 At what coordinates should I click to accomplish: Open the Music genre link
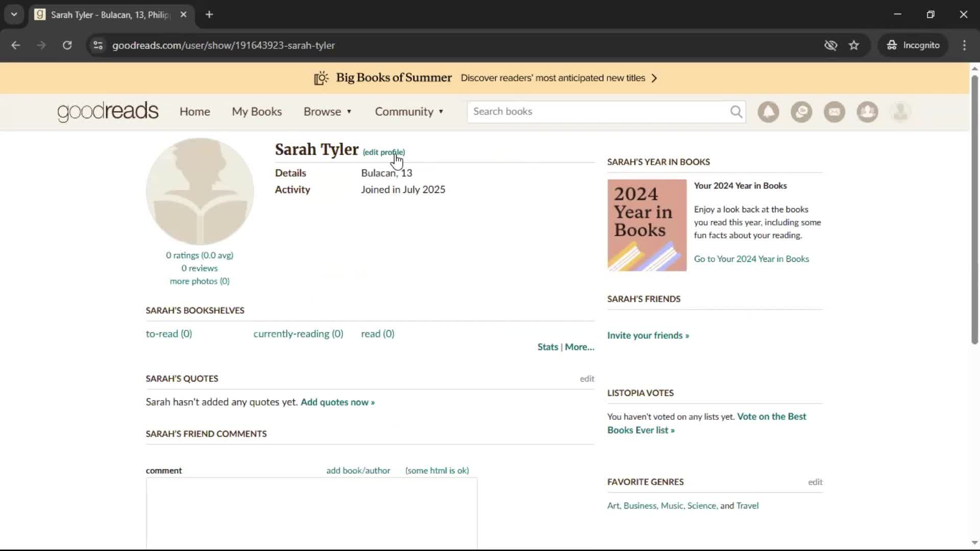(x=672, y=506)
